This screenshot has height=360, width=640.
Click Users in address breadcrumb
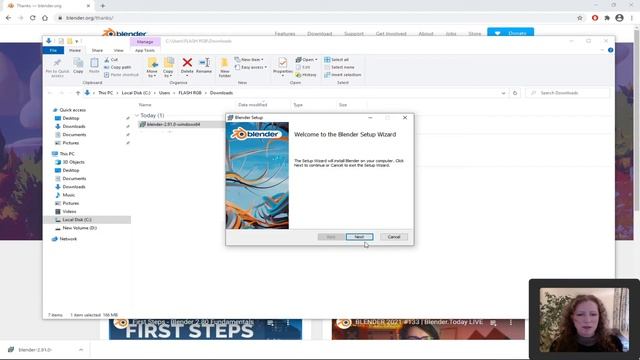click(x=164, y=93)
